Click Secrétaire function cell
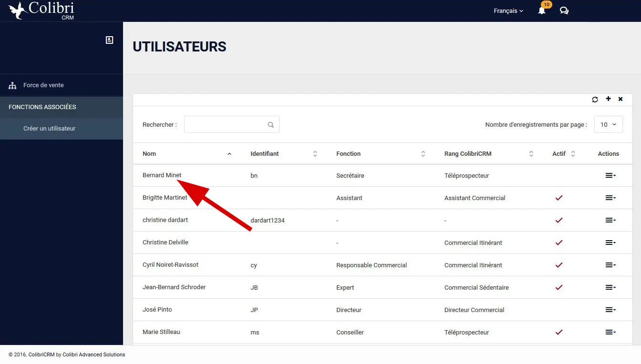The height and width of the screenshot is (364, 641). point(350,176)
